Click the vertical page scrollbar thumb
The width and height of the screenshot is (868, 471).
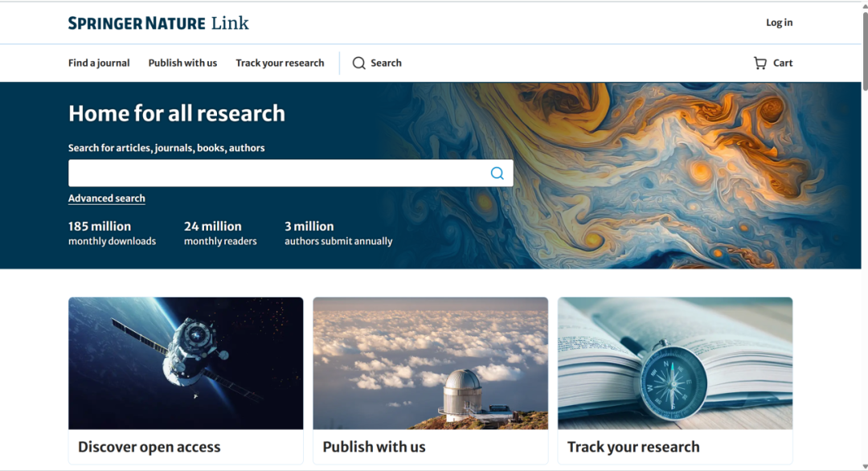click(x=865, y=51)
